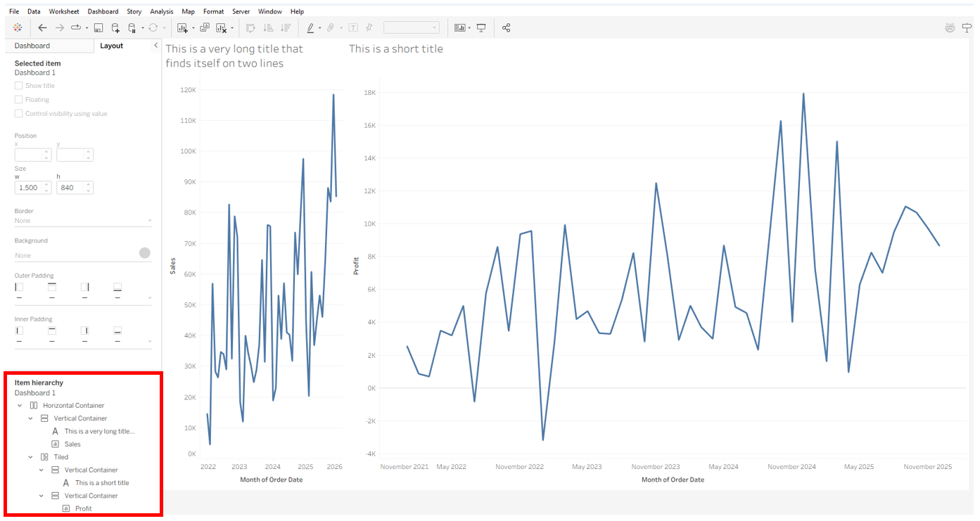This screenshot has width=980, height=521.
Task: Select the Sales sheet in Item hierarchy
Action: (x=72, y=444)
